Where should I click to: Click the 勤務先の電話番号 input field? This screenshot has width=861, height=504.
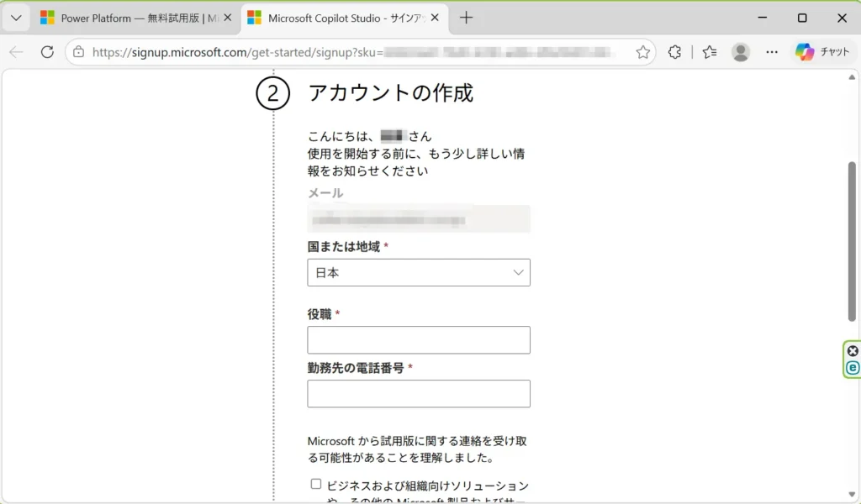(x=419, y=394)
